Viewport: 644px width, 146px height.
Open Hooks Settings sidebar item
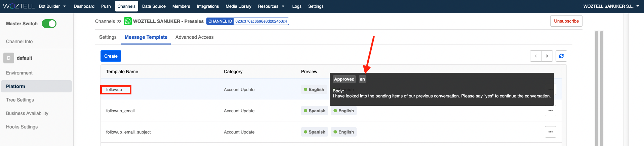(22, 127)
